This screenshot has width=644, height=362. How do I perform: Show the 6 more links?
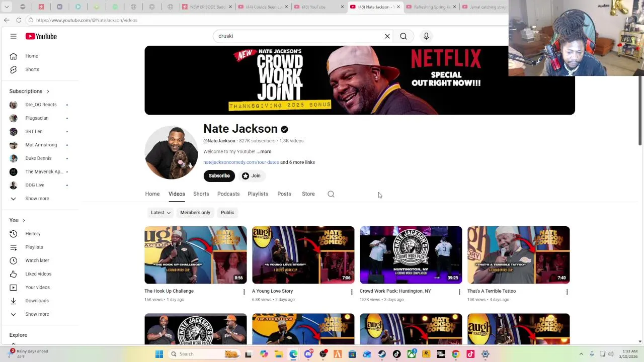[x=298, y=162]
